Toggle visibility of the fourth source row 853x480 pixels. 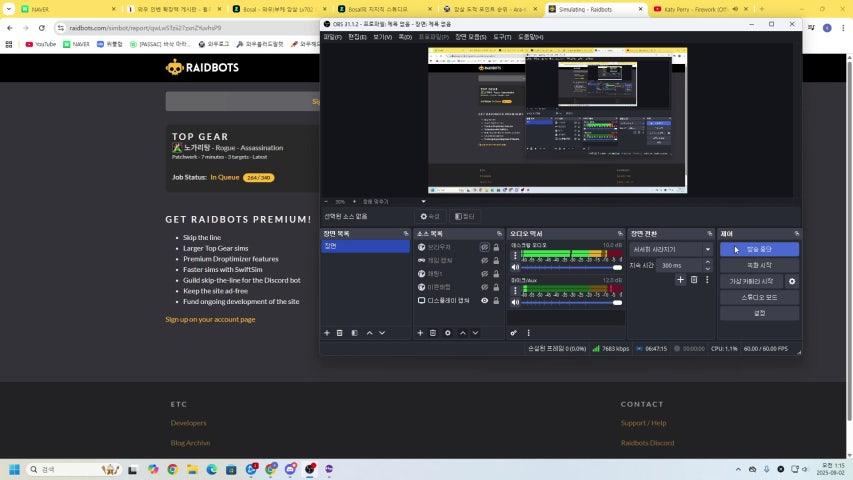click(484, 287)
